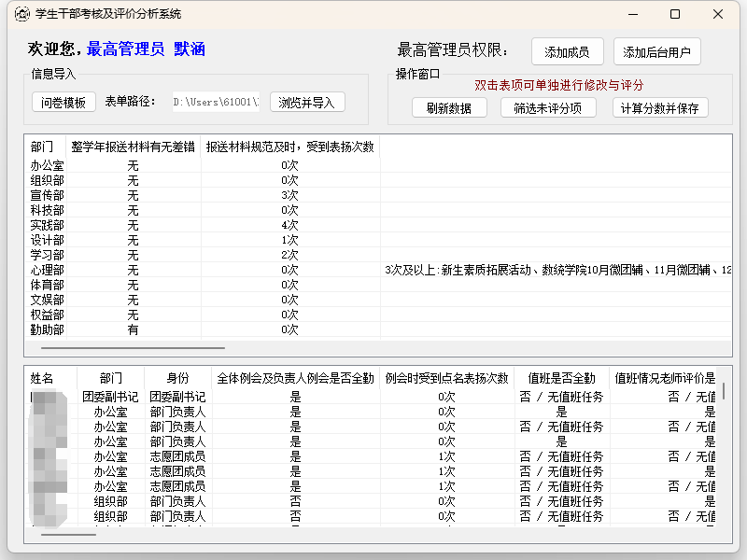747x560 pixels.
Task: Click the 添加后台用户 button
Action: click(x=656, y=52)
